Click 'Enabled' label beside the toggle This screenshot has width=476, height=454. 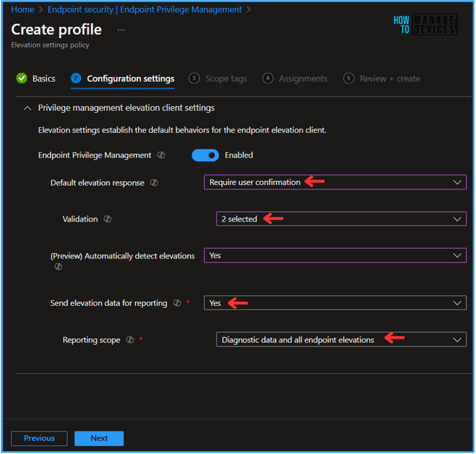click(239, 155)
